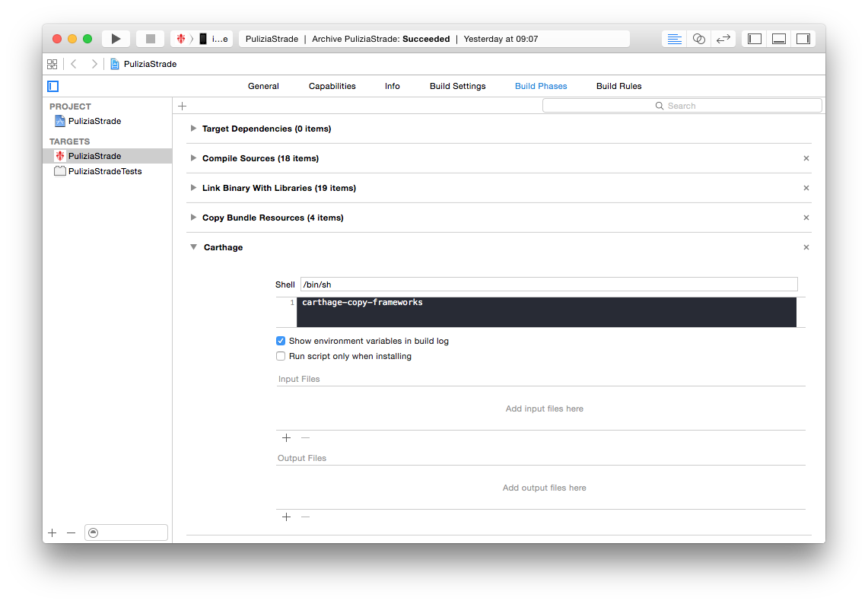Click into the carthage-copy-frameworks script editor
The height and width of the screenshot is (604, 868).
[x=546, y=312]
